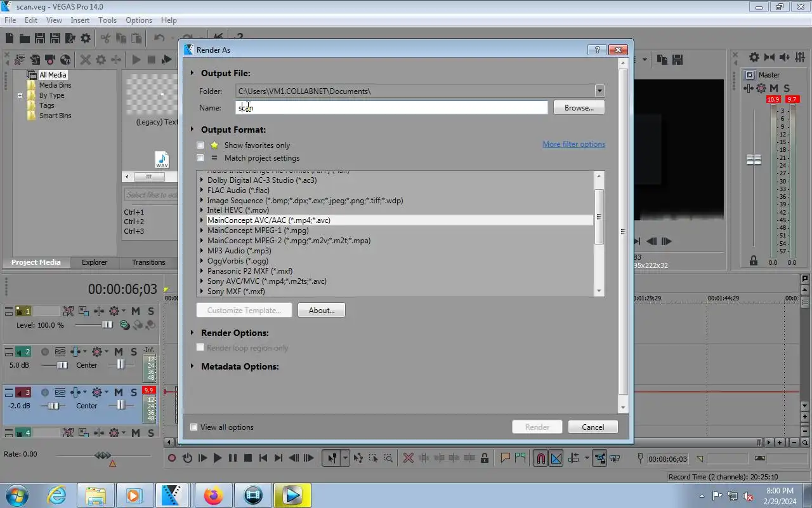812x508 pixels.
Task: Check the View all options box
Action: point(194,427)
